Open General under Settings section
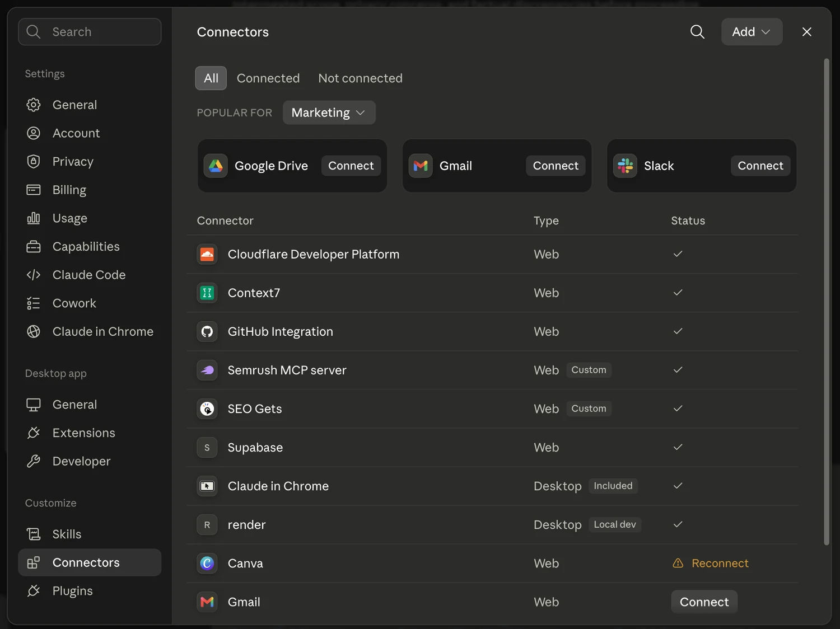840x629 pixels. (90, 105)
